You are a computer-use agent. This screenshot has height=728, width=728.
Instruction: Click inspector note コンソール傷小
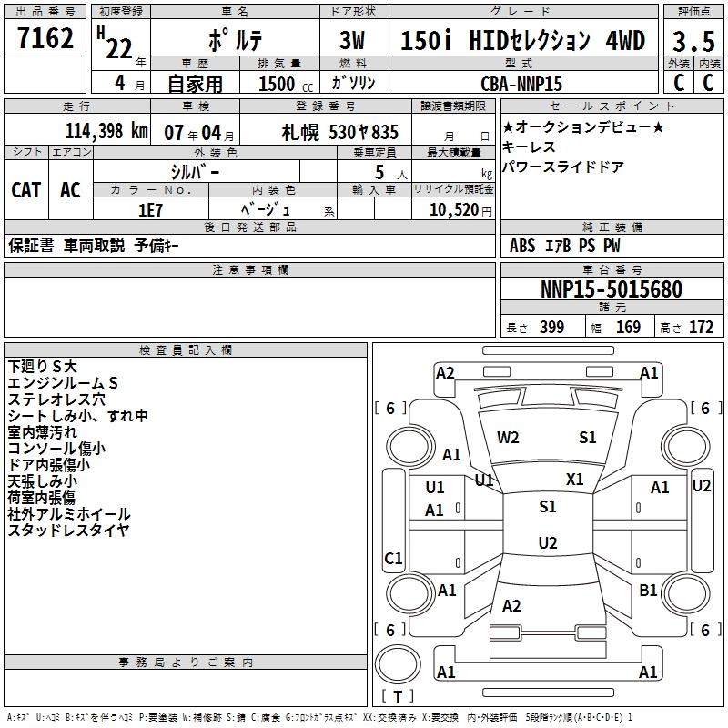56,448
